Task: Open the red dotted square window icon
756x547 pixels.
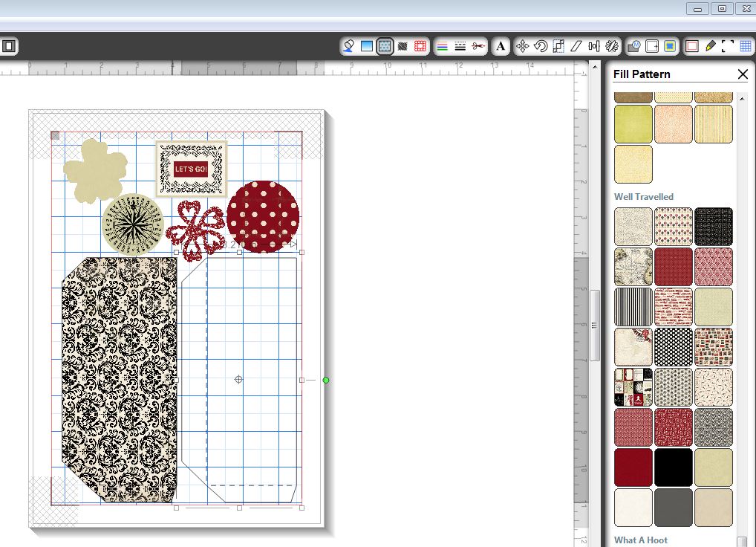Action: coord(420,46)
